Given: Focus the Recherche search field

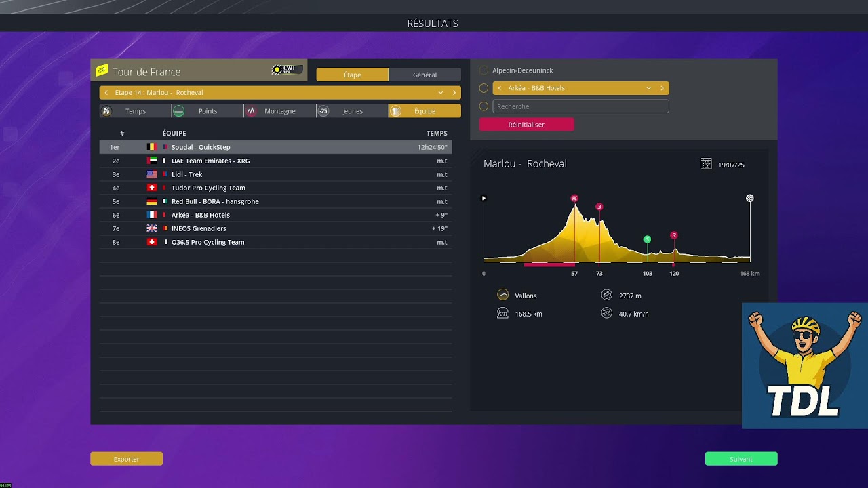Looking at the screenshot, I should click(580, 106).
